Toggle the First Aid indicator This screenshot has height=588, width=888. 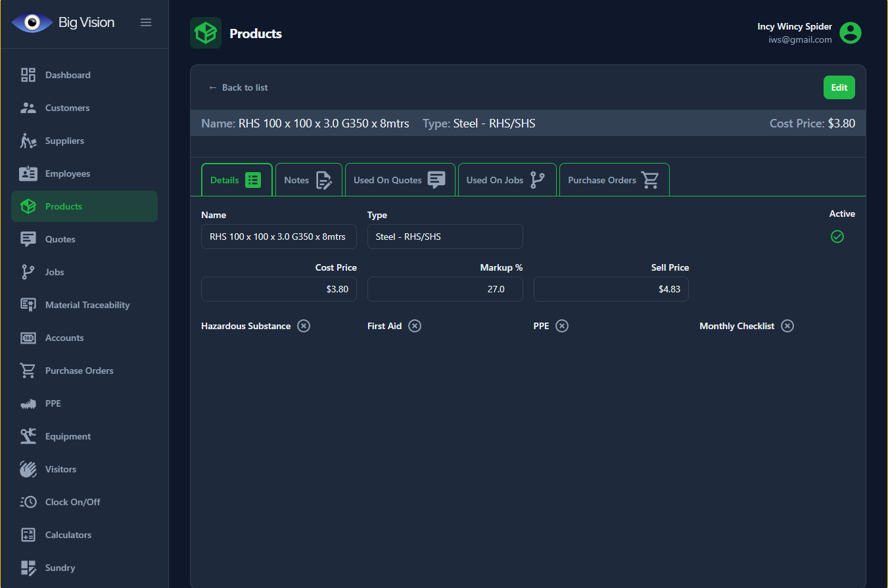415,326
